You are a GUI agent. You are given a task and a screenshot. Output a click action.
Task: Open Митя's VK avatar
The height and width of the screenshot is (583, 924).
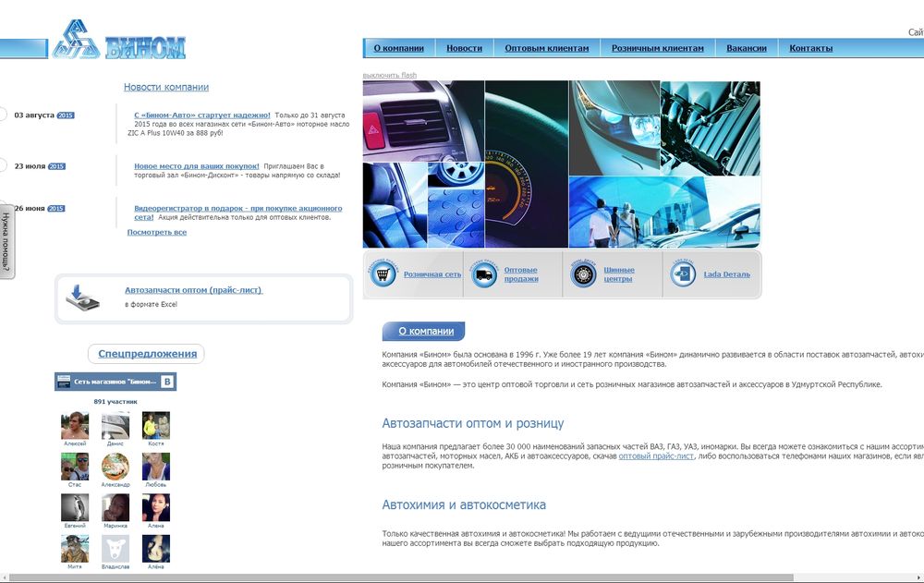[x=75, y=548]
